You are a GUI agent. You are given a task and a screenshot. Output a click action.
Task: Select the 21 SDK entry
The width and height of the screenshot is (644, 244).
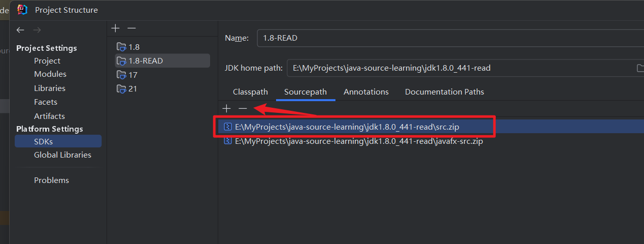point(132,88)
